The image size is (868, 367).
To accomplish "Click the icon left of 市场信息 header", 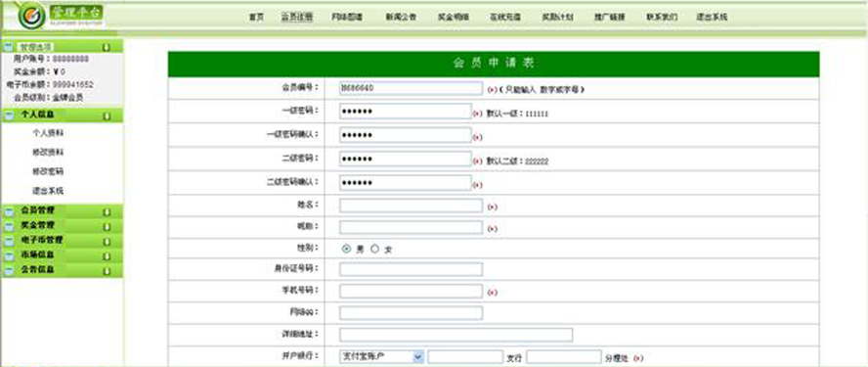I will coord(8,255).
